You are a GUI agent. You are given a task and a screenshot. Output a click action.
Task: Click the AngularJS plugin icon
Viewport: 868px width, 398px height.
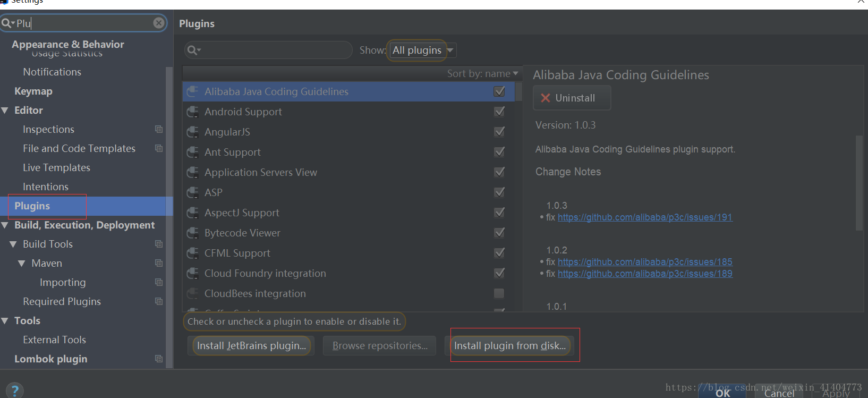point(193,132)
